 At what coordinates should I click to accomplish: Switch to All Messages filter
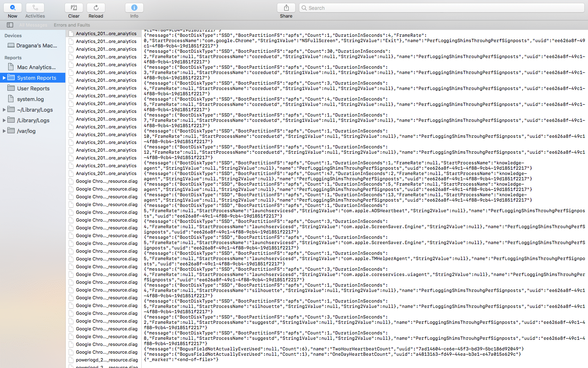[x=33, y=25]
